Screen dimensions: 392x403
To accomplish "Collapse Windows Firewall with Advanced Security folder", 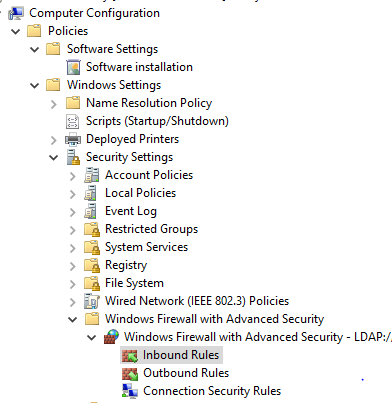I will (73, 320).
